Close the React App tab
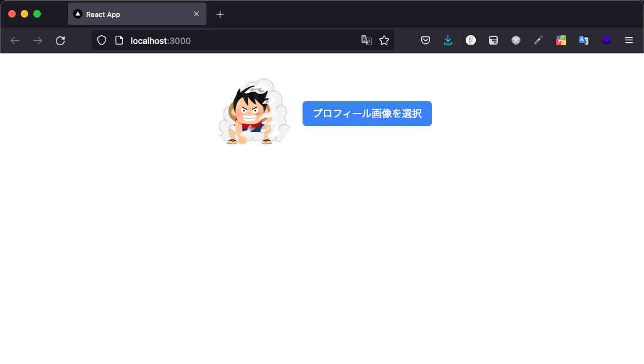Image resolution: width=644 pixels, height=364 pixels. pos(196,14)
